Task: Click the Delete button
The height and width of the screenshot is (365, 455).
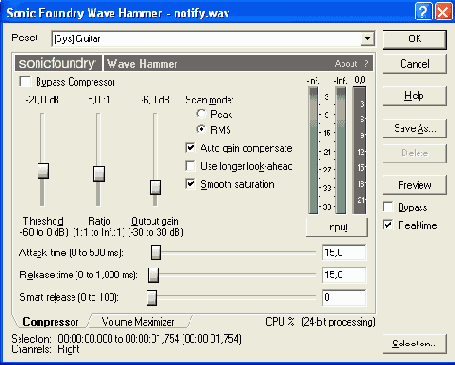Action: (x=414, y=153)
